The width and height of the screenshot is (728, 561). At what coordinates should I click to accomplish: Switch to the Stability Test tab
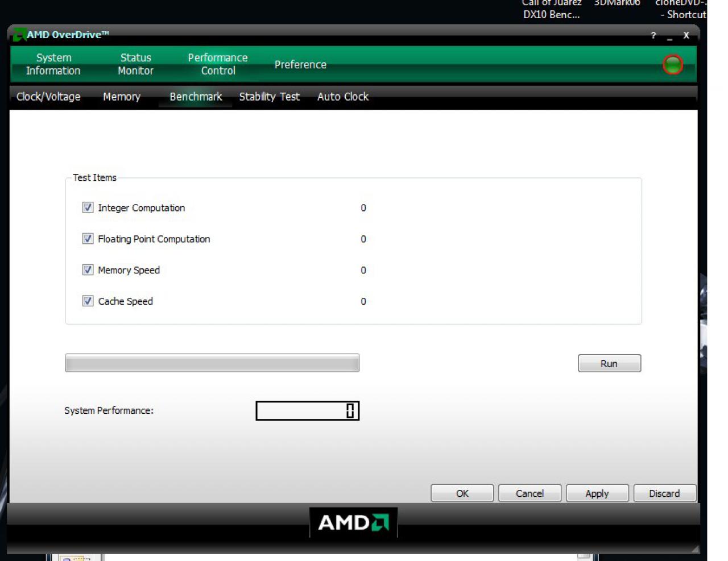[269, 97]
